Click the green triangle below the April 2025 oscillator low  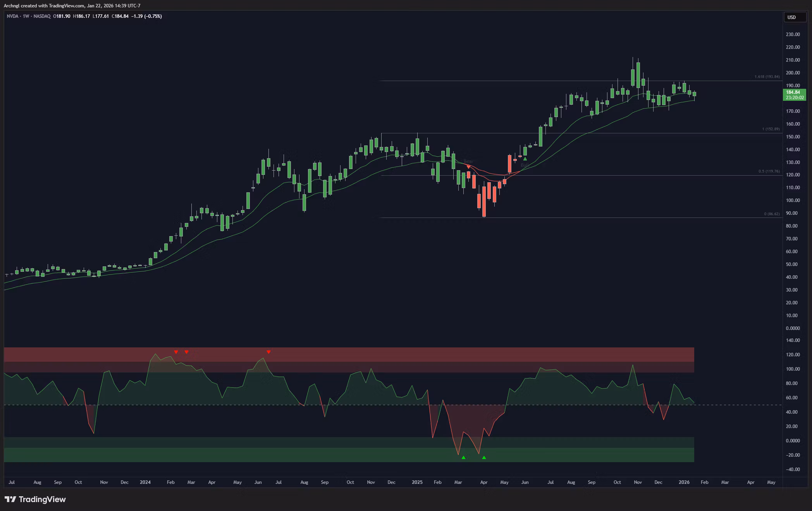click(x=484, y=457)
